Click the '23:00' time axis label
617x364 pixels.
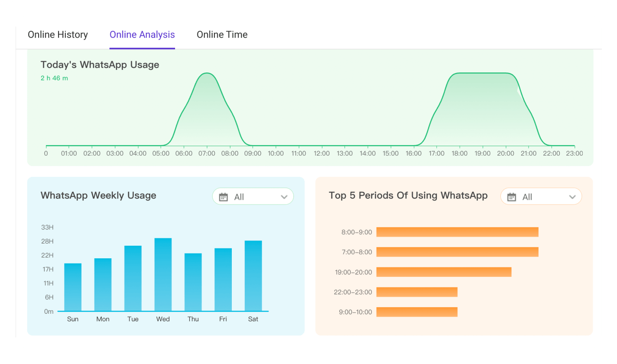point(575,153)
